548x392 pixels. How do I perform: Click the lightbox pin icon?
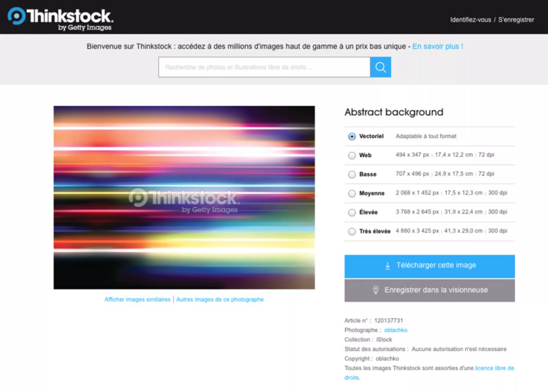(x=375, y=290)
